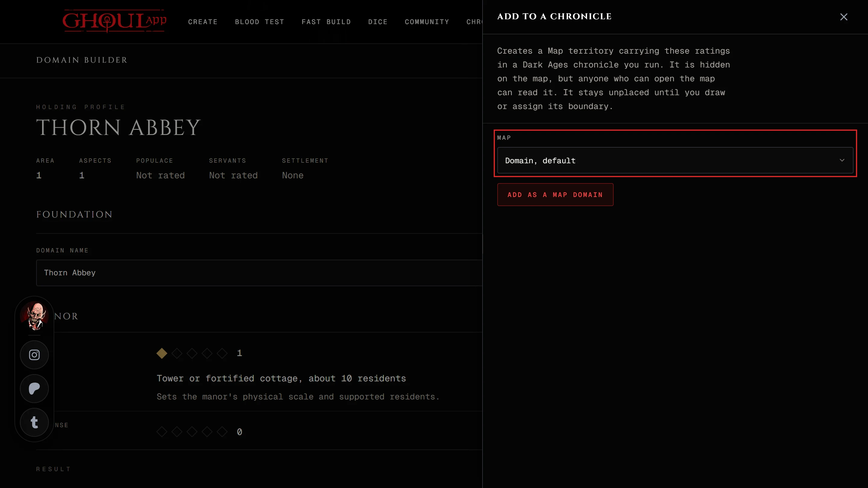Set manor size rating to second diamond
Viewport: 868px width, 488px height.
(x=177, y=353)
